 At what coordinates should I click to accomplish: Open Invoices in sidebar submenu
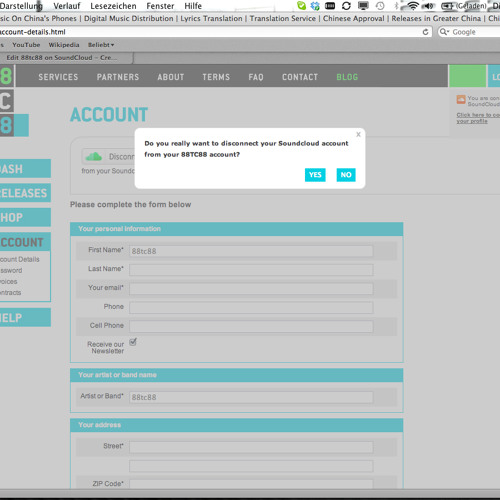[9, 281]
